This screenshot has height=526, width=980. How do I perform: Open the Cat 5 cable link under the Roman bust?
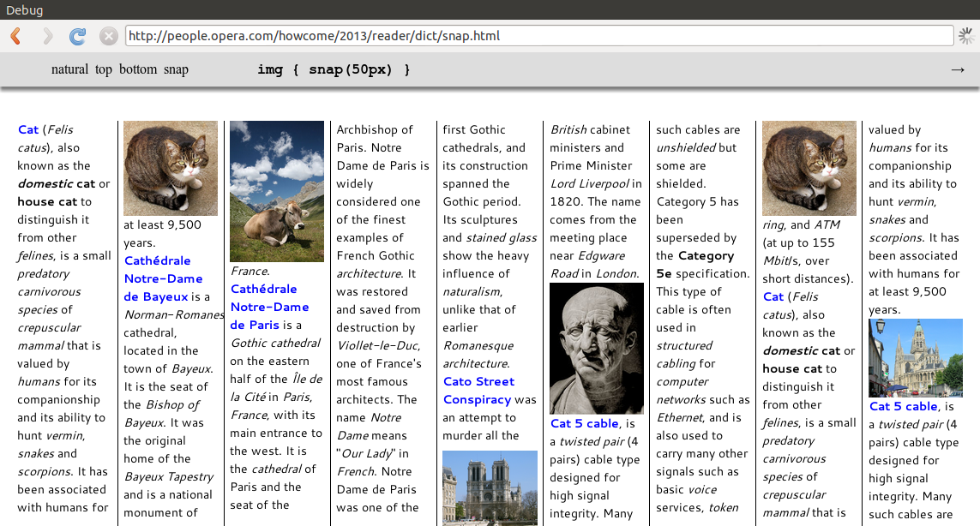click(x=585, y=423)
